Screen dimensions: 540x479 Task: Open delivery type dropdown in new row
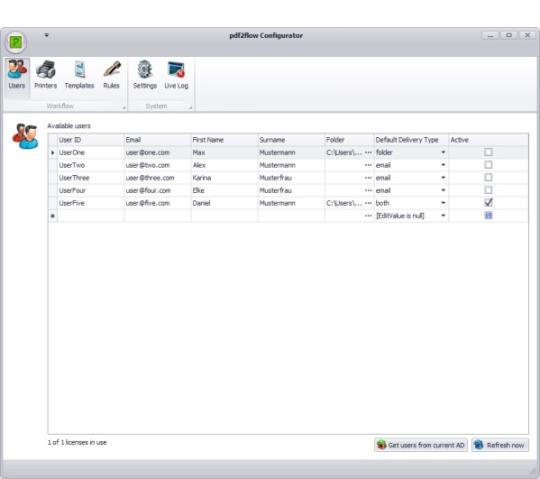443,216
